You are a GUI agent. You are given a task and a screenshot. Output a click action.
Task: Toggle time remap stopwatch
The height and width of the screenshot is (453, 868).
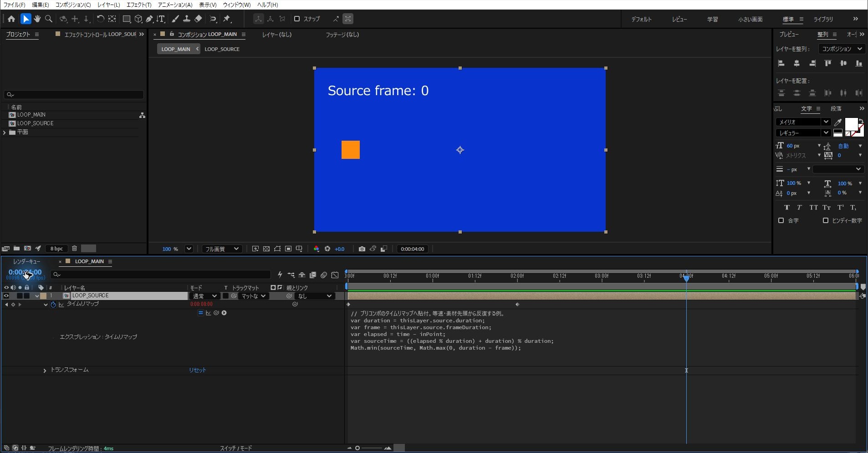[x=53, y=305]
